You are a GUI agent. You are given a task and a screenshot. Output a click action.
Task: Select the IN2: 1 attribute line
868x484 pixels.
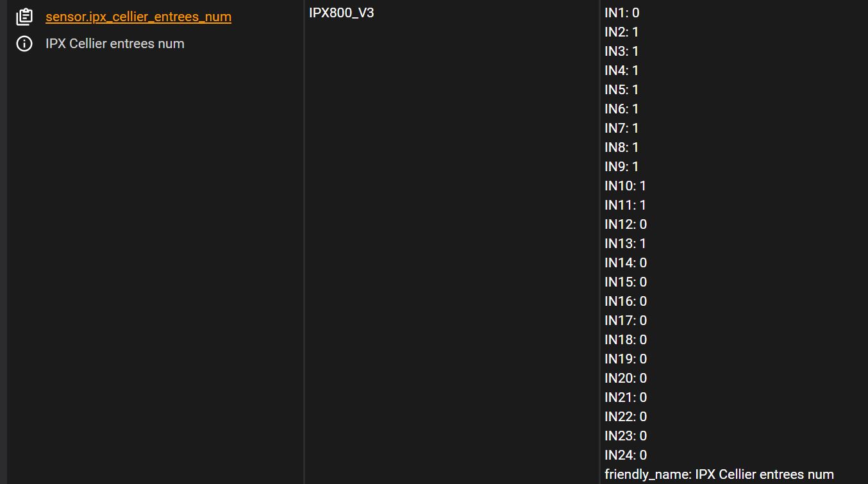622,32
